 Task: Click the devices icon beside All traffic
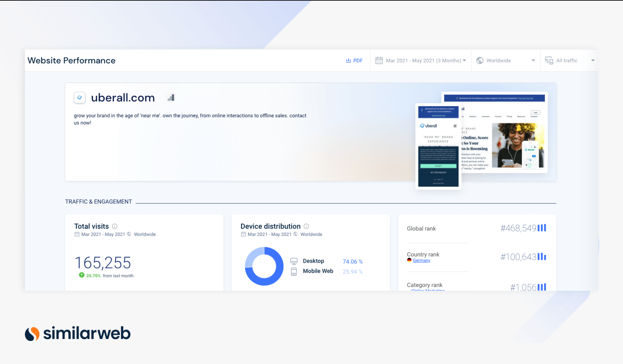pyautogui.click(x=549, y=61)
